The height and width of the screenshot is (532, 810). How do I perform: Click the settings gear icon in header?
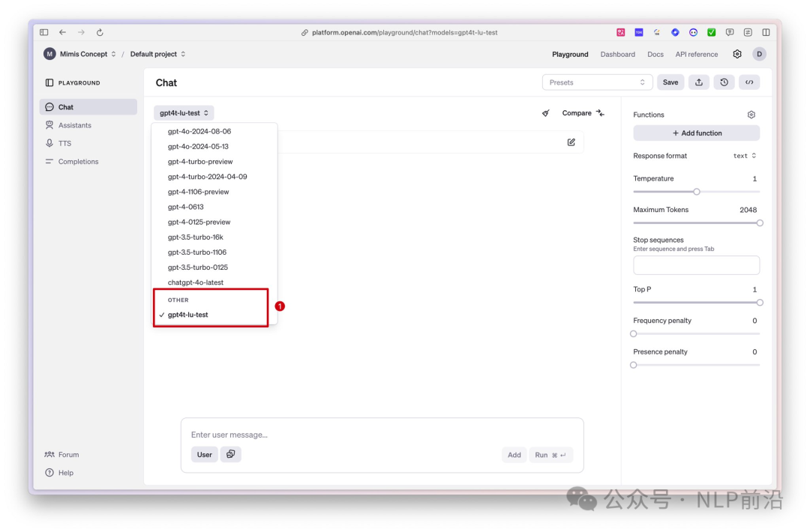737,54
